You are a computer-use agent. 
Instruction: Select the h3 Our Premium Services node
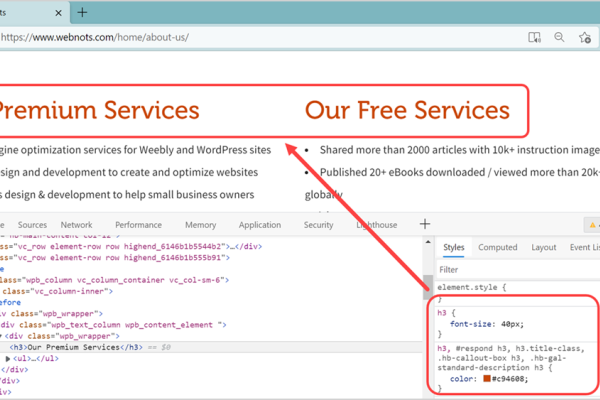(x=80, y=346)
